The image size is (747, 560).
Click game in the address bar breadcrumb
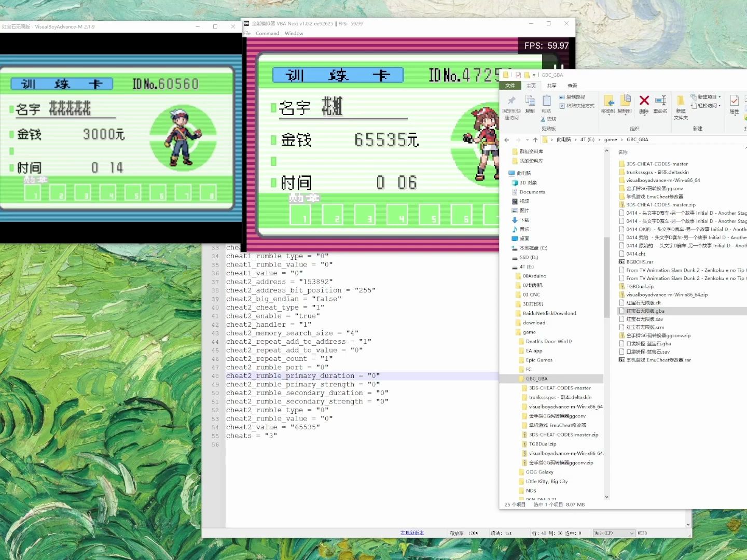click(611, 139)
